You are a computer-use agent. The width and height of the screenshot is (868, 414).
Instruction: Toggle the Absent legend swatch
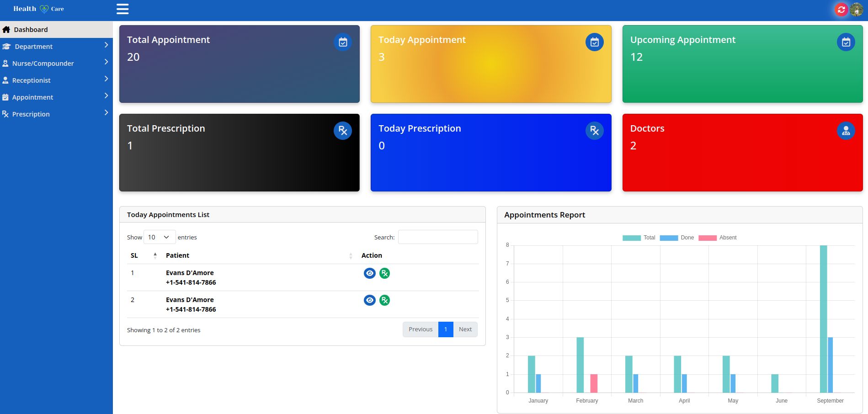[708, 238]
